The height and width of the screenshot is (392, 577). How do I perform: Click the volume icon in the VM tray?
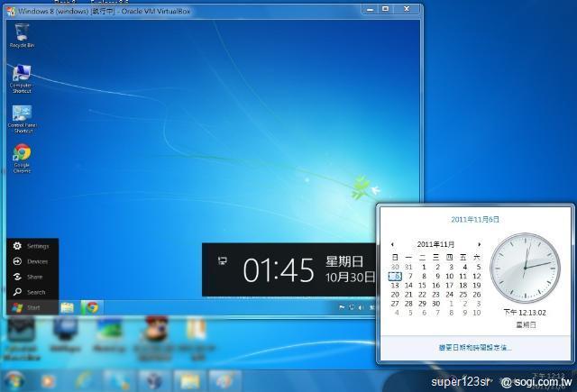click(x=361, y=307)
